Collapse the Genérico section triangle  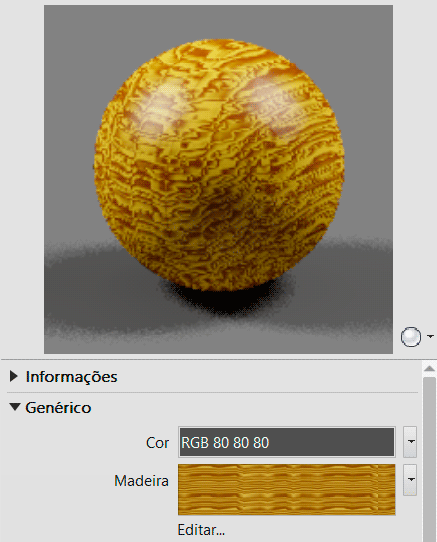[15, 407]
